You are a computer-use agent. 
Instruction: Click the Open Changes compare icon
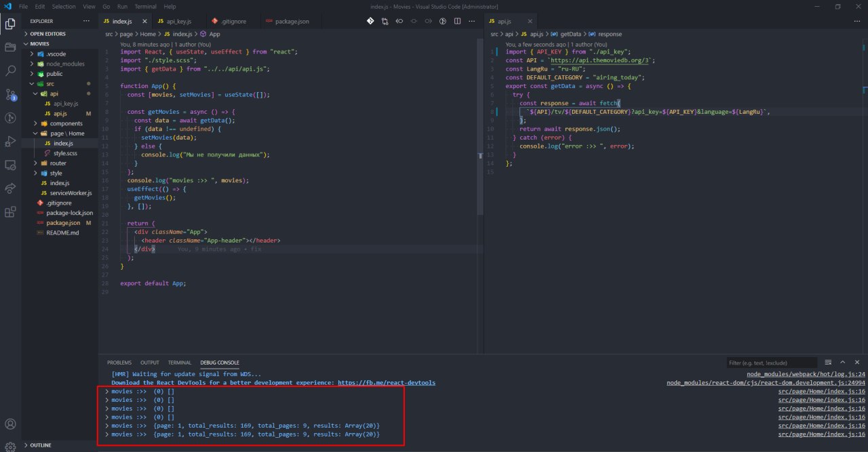coord(384,21)
